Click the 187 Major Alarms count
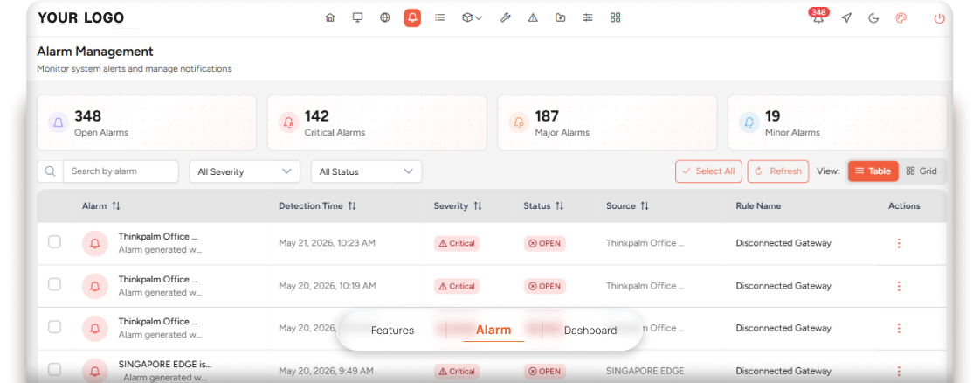This screenshot has width=980, height=383. (547, 115)
